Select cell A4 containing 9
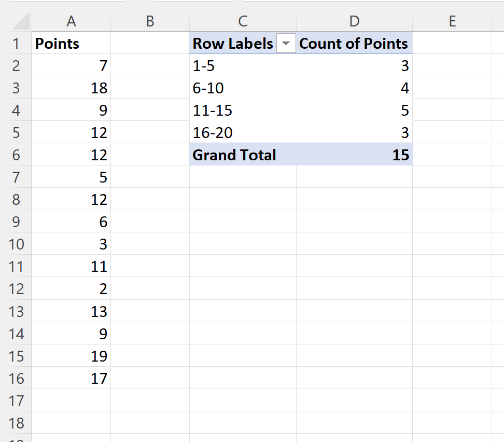The width and height of the screenshot is (504, 442). click(72, 111)
